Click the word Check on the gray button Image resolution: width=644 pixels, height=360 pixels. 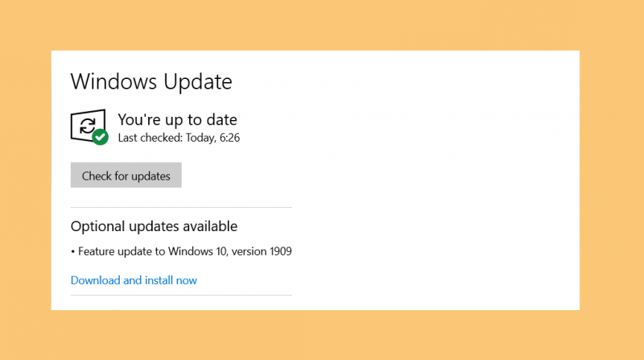click(97, 176)
